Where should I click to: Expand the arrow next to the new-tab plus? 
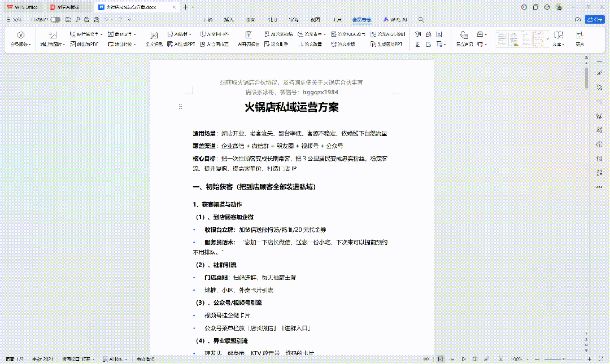point(193,7)
